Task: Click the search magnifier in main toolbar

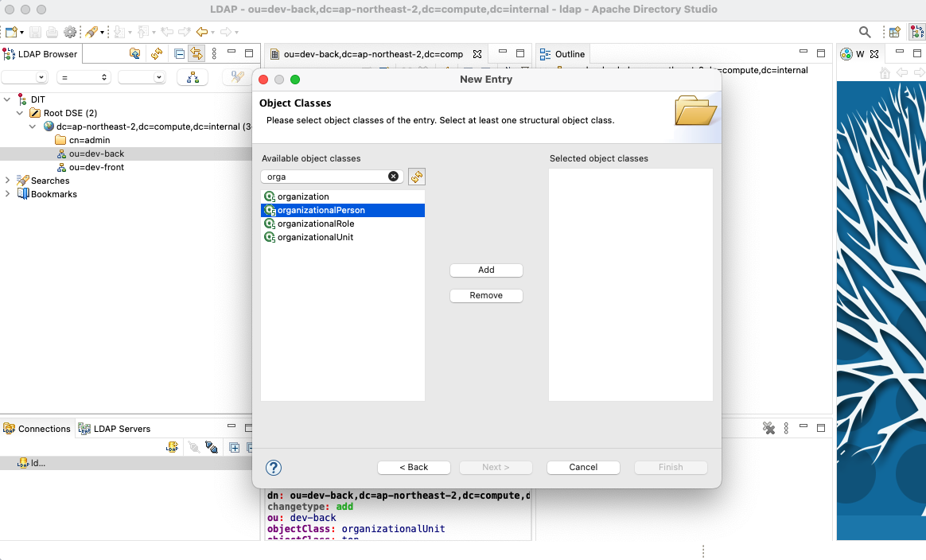Action: coord(865,32)
